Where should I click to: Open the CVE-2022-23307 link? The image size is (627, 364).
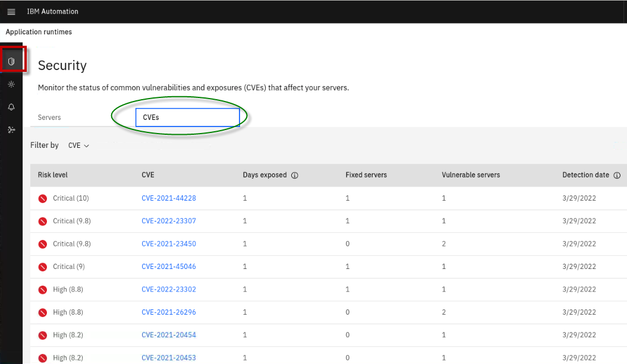pos(169,221)
